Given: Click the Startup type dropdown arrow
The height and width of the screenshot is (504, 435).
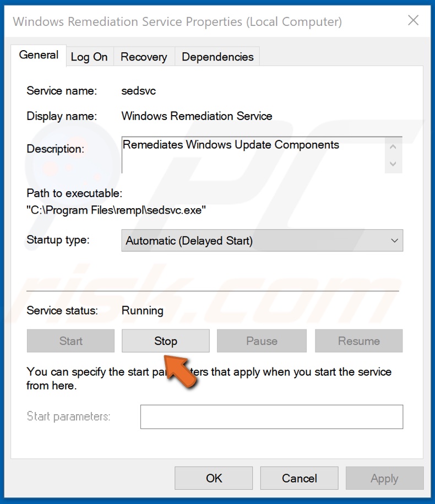Looking at the screenshot, I should click(x=393, y=240).
